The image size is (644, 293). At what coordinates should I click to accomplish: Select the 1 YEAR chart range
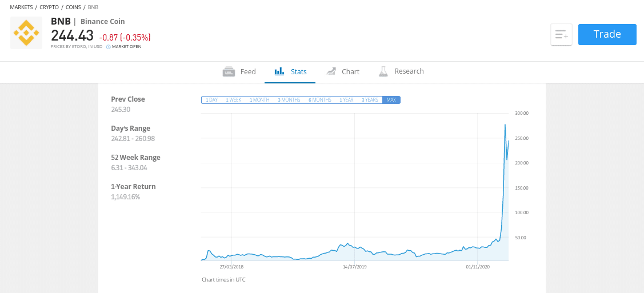click(x=346, y=100)
